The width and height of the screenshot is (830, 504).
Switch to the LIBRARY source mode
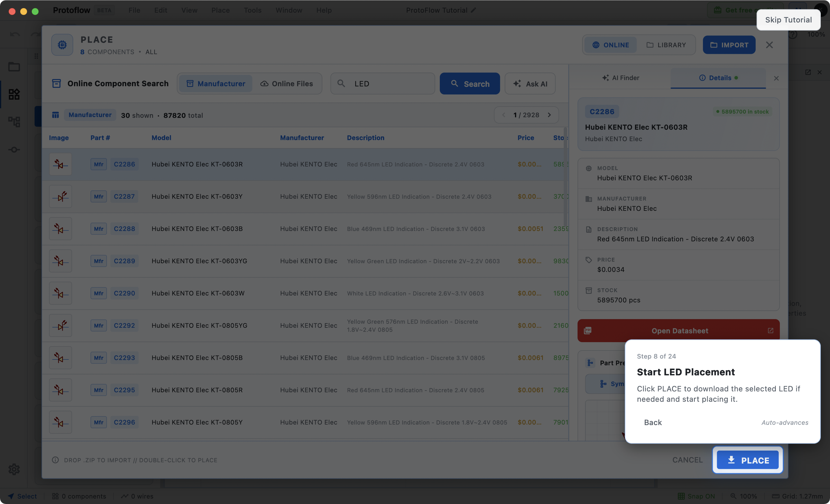coord(666,45)
